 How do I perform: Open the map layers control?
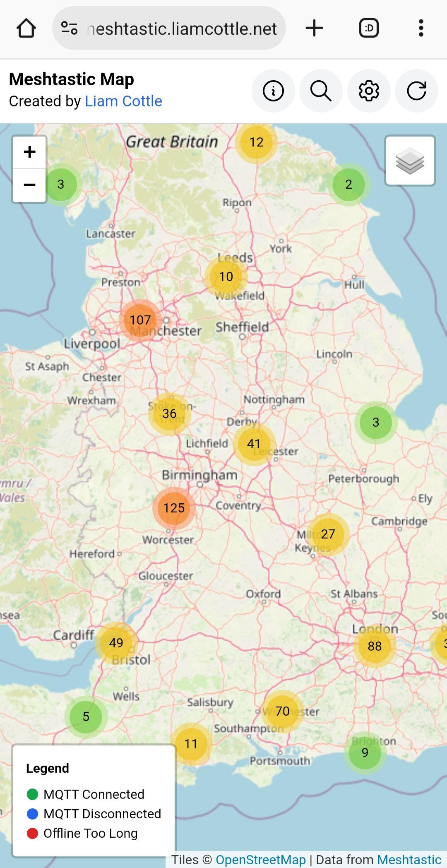point(410,161)
